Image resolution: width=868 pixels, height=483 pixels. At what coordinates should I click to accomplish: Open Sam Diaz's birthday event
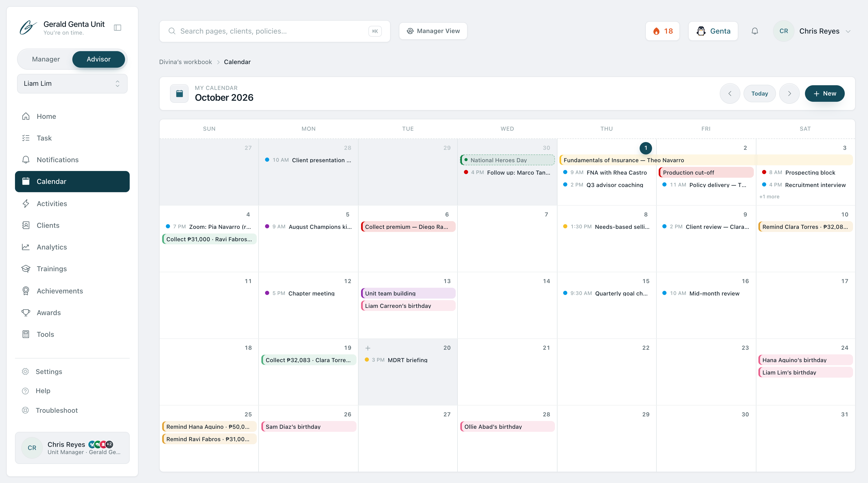(x=309, y=427)
